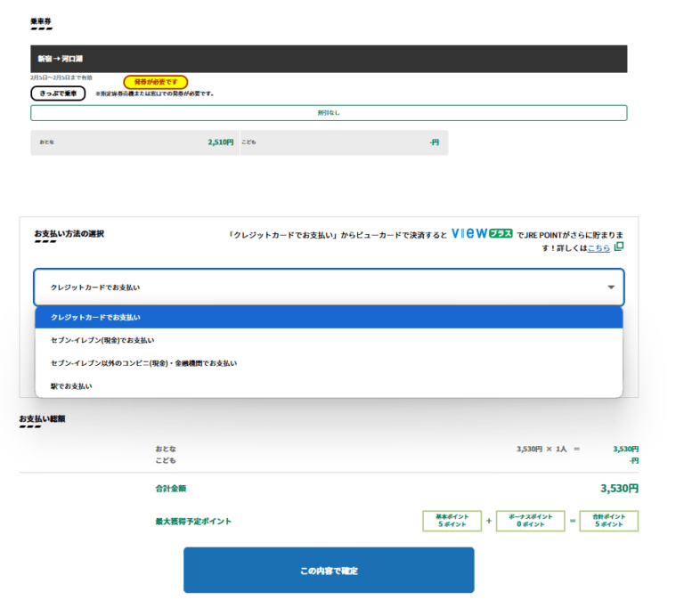The width and height of the screenshot is (684, 616).
Task: Click the external link icon beside こちら
Action: [619, 247]
